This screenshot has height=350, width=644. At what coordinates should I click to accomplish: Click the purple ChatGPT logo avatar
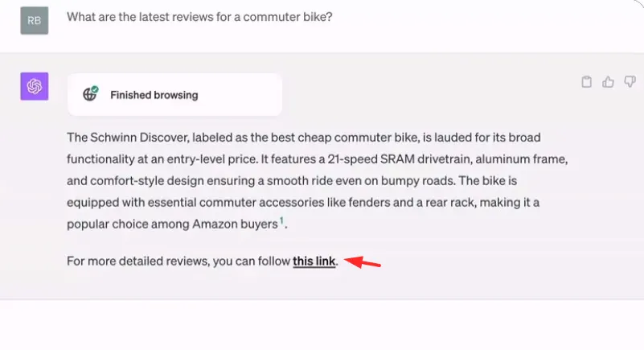tap(35, 86)
